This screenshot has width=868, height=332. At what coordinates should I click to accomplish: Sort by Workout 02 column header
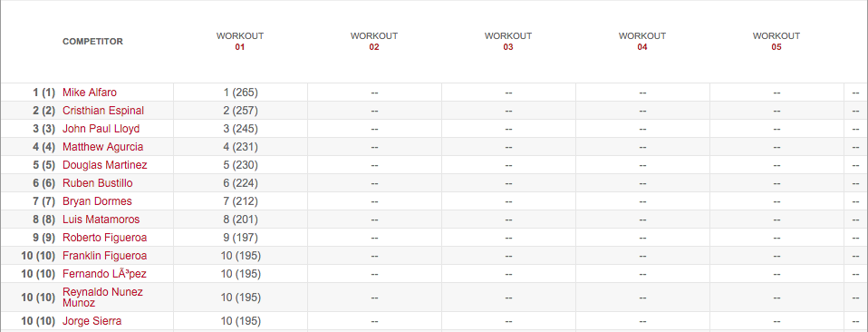point(373,42)
